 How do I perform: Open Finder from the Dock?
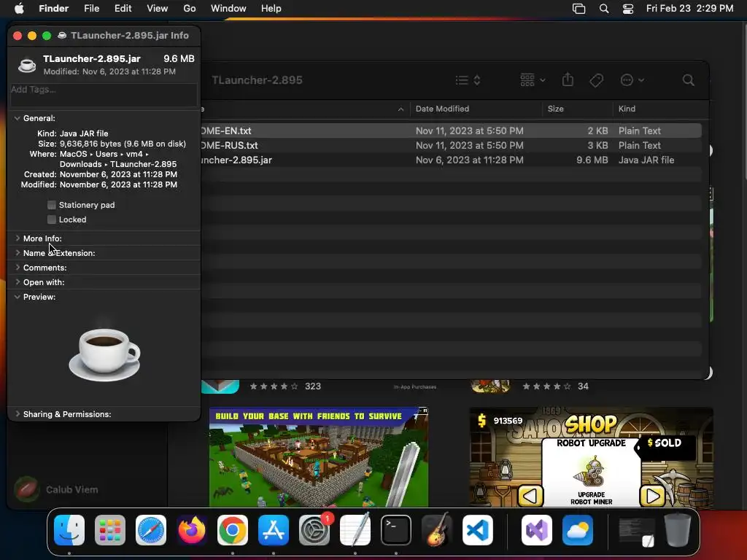pos(69,530)
